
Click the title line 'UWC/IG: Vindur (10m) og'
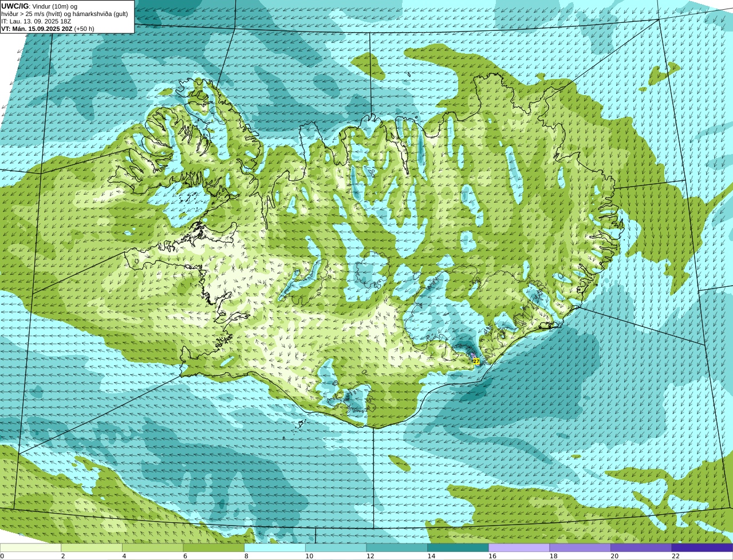(x=39, y=6)
